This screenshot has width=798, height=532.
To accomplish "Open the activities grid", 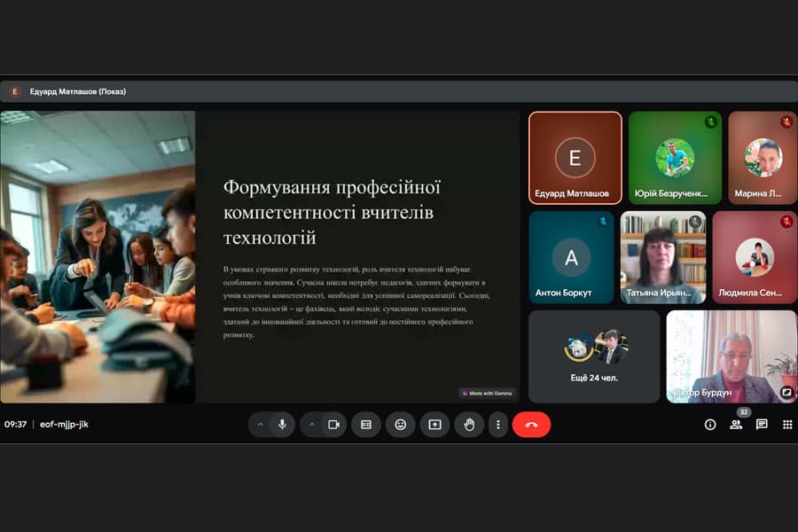I will (x=786, y=425).
